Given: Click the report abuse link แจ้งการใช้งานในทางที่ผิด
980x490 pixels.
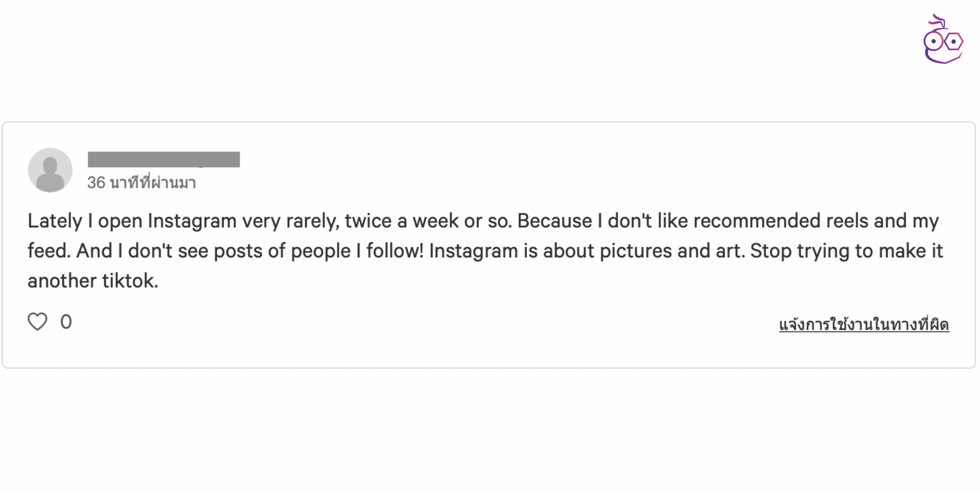Looking at the screenshot, I should 864,325.
